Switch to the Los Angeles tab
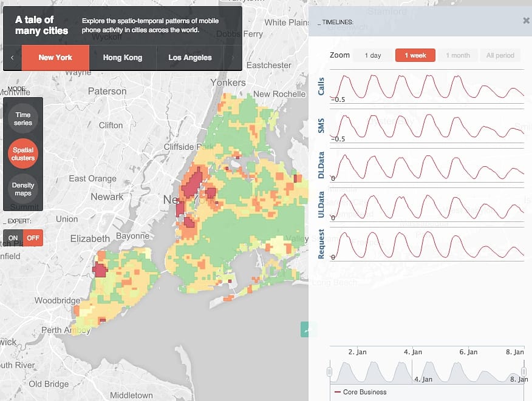 tap(191, 58)
